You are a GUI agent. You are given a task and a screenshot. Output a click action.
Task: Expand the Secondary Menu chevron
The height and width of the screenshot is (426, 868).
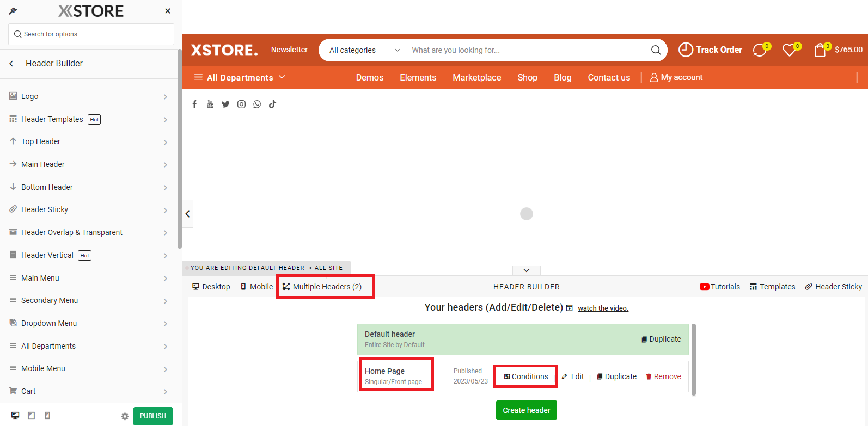(165, 301)
